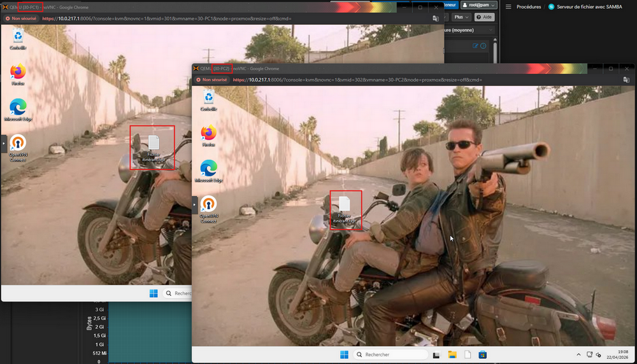Open Task View in the 30-PC2 taskbar
The height and width of the screenshot is (364, 637).
(436, 354)
